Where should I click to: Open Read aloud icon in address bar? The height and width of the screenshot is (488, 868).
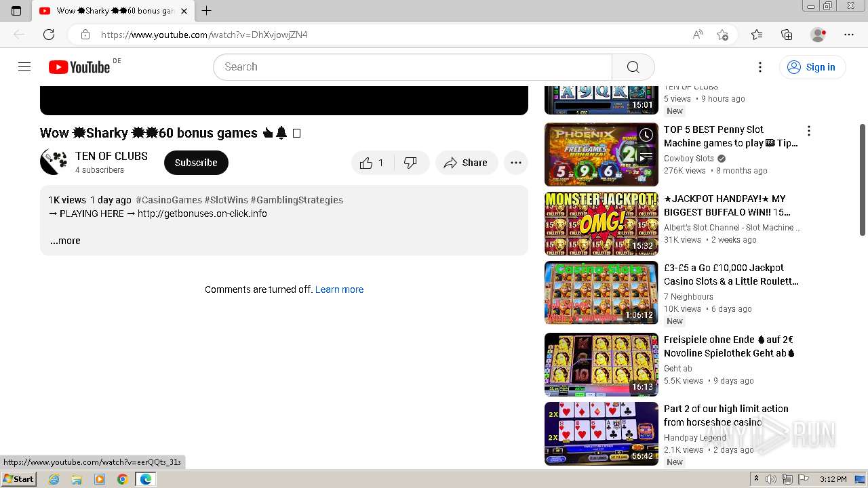coord(698,35)
